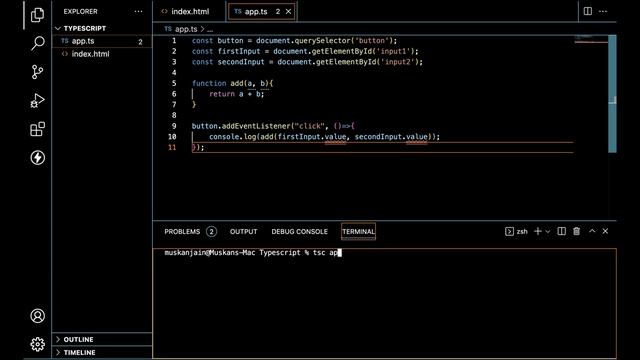640x360 pixels.
Task: Select the TERMINAL panel tab
Action: (358, 231)
